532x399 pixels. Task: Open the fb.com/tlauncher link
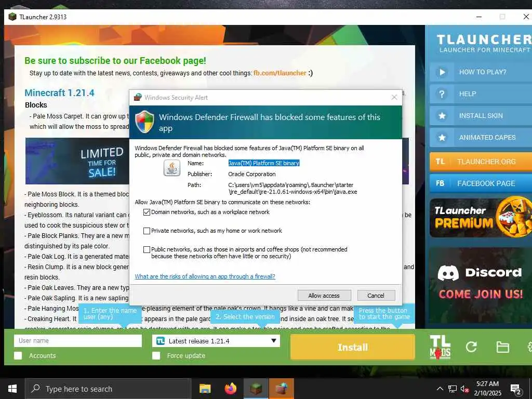tap(280, 73)
